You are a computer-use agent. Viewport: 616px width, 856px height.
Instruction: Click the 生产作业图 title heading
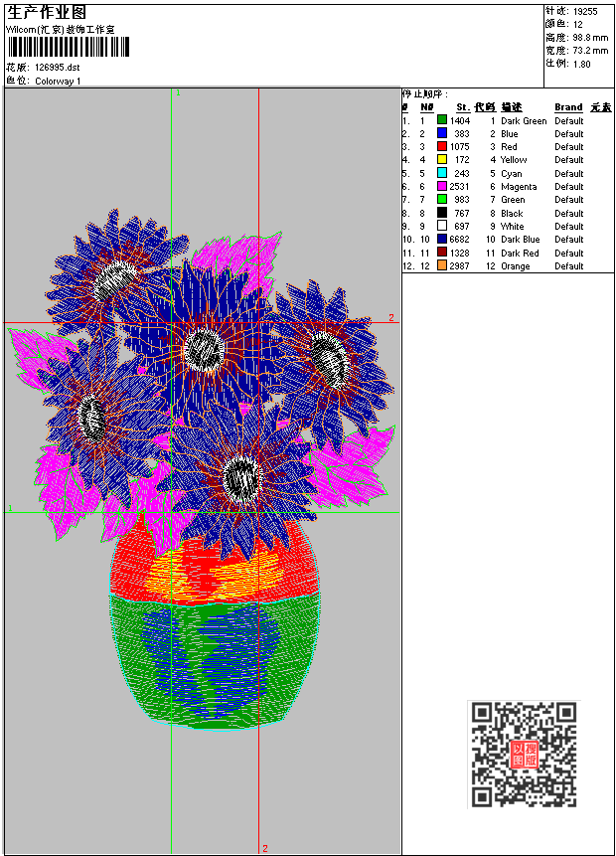(x=47, y=12)
